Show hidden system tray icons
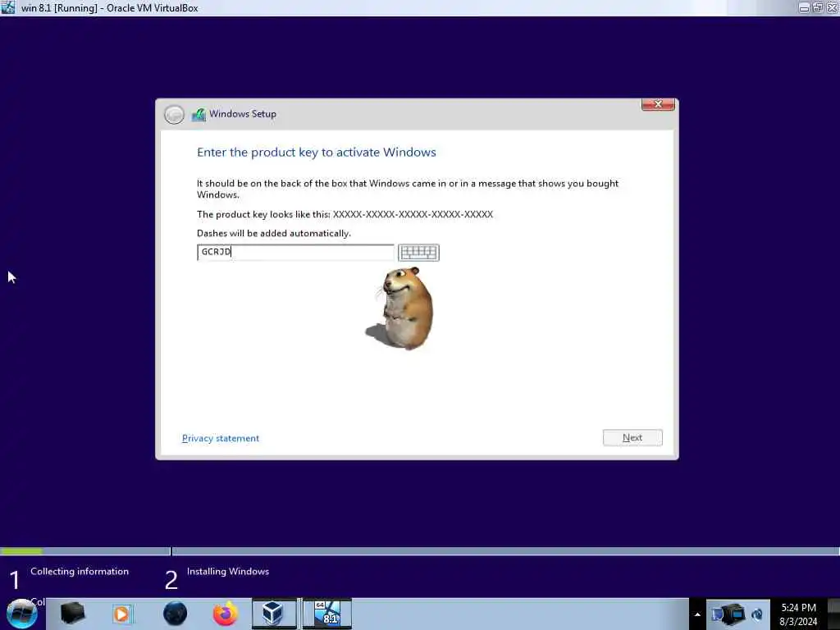The height and width of the screenshot is (630, 840). (x=697, y=614)
